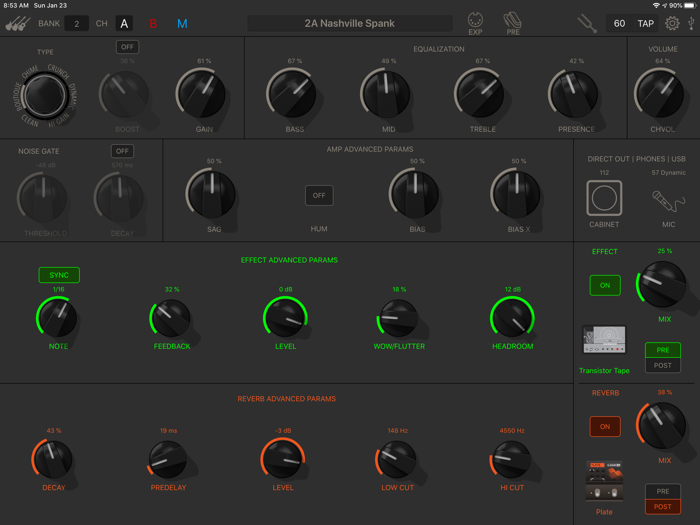Select channel A
The height and width of the screenshot is (525, 700).
click(x=124, y=23)
